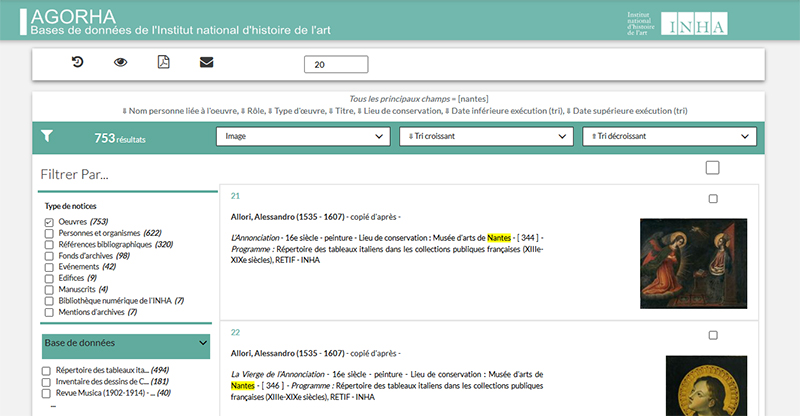800x416 pixels.
Task: Check Manuscrits filter
Action: 49,289
